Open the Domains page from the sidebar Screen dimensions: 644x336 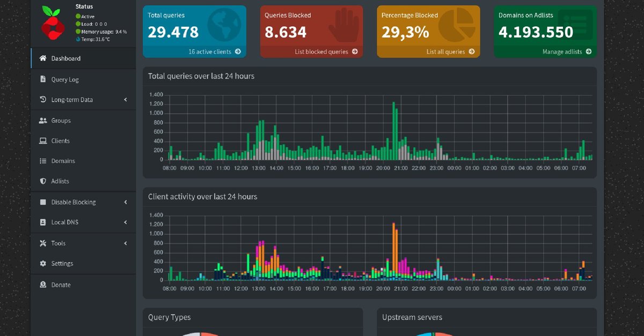63,161
